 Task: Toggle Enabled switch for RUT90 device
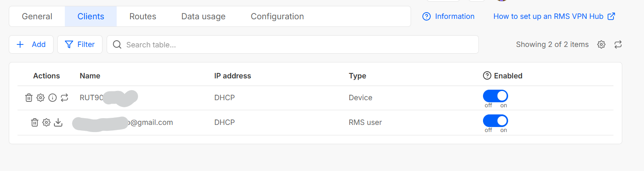point(496,96)
